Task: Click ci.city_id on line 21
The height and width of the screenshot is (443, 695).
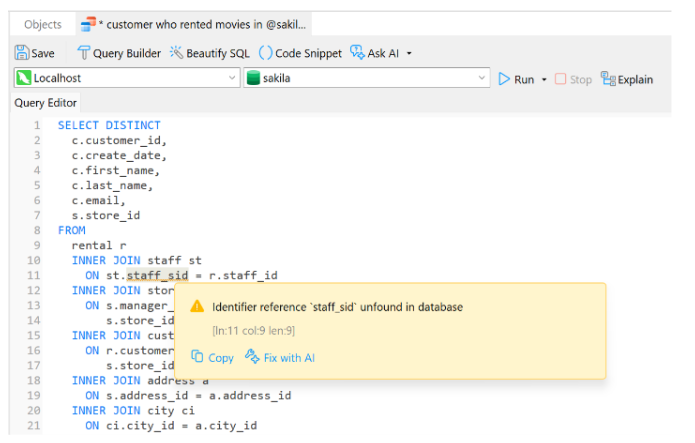Action: pos(140,426)
